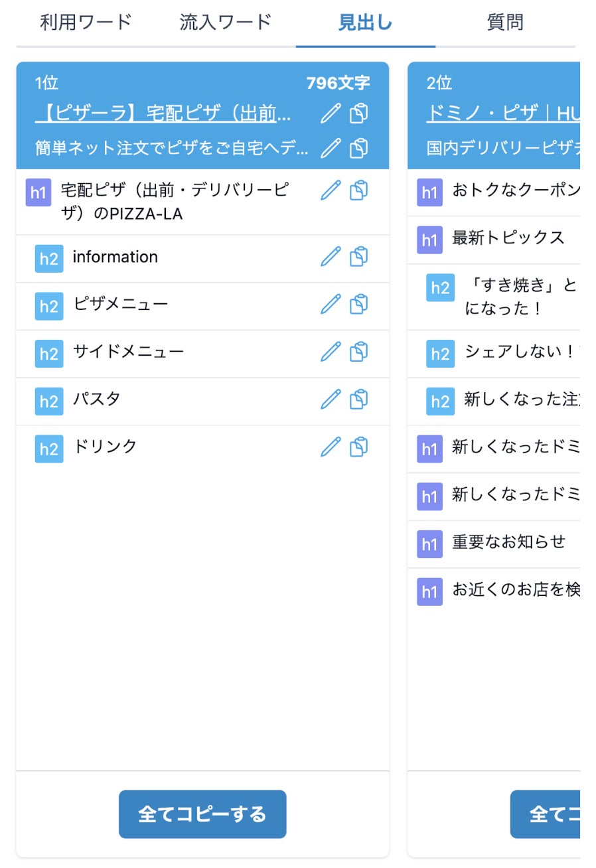Select 宅配ピザ（出前・デリバリーピザ）のPIZZA-LA heading text
The height and width of the screenshot is (868, 596).
(175, 202)
